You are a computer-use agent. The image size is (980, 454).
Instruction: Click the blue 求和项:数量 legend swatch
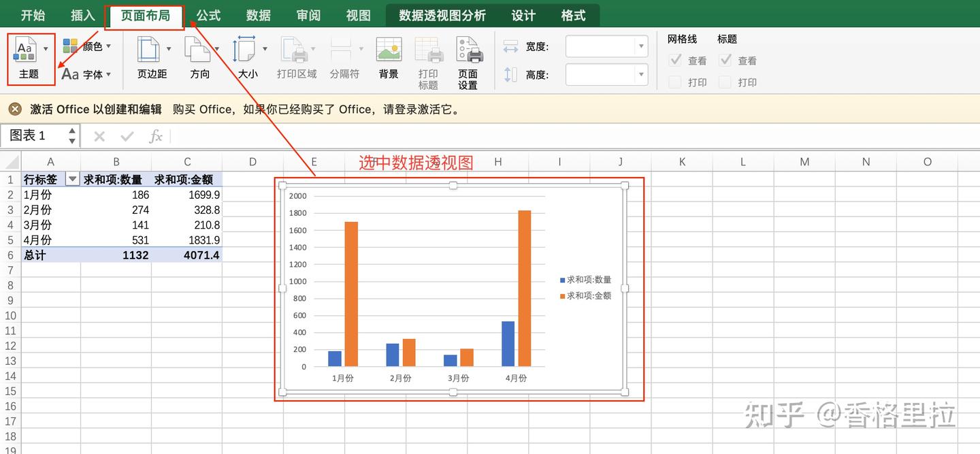pos(563,280)
